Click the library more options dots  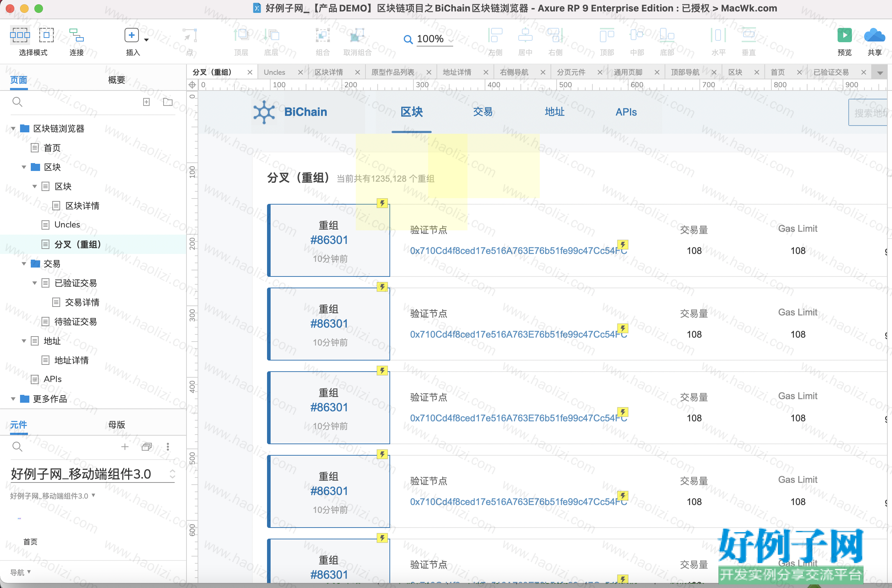click(x=168, y=446)
